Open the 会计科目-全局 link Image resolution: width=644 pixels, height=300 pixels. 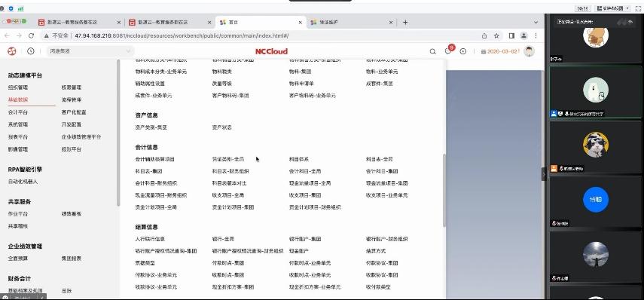tap(305, 171)
